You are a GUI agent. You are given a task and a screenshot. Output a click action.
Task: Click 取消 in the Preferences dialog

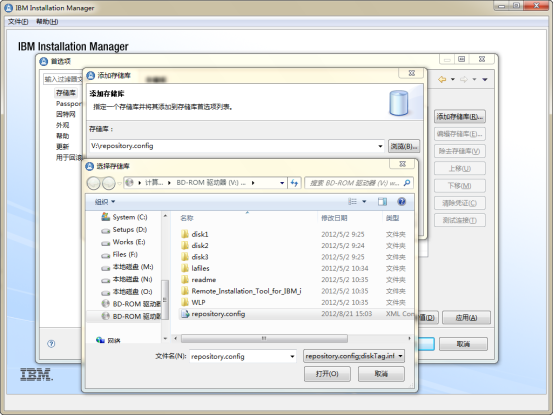click(463, 344)
